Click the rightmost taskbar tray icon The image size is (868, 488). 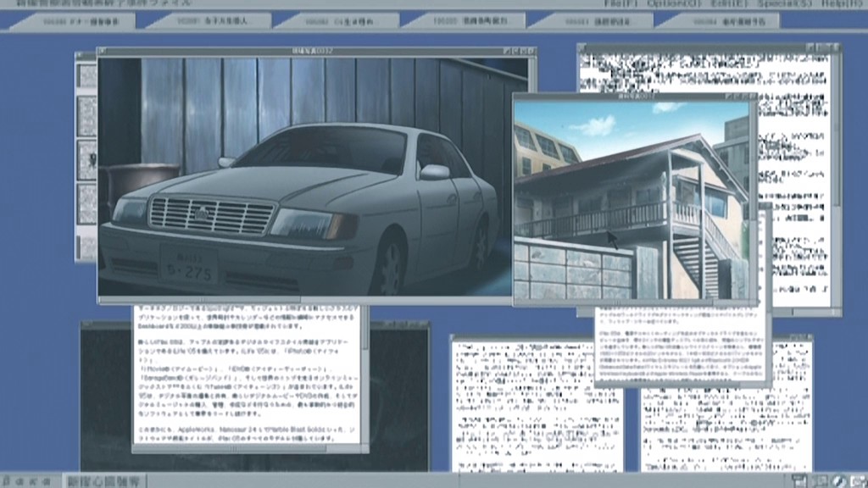point(858,481)
